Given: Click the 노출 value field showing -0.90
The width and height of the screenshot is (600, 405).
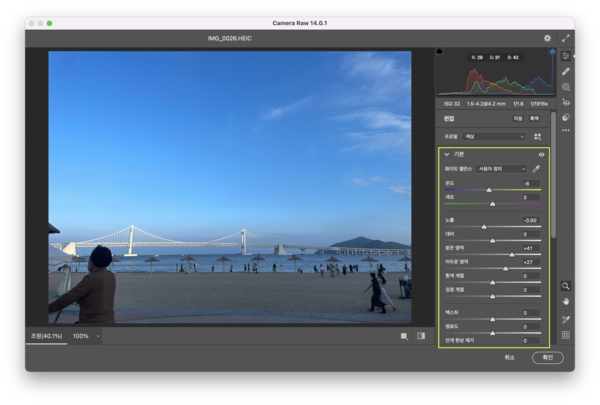Looking at the screenshot, I should click(531, 220).
